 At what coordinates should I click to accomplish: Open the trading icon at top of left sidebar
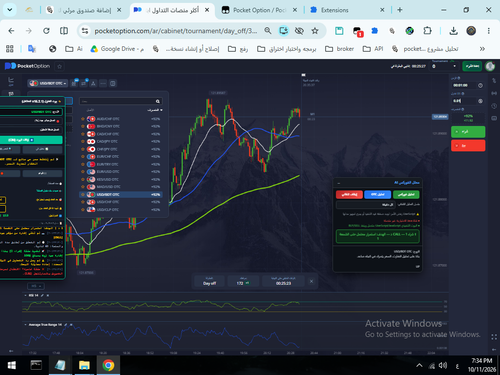(11, 81)
